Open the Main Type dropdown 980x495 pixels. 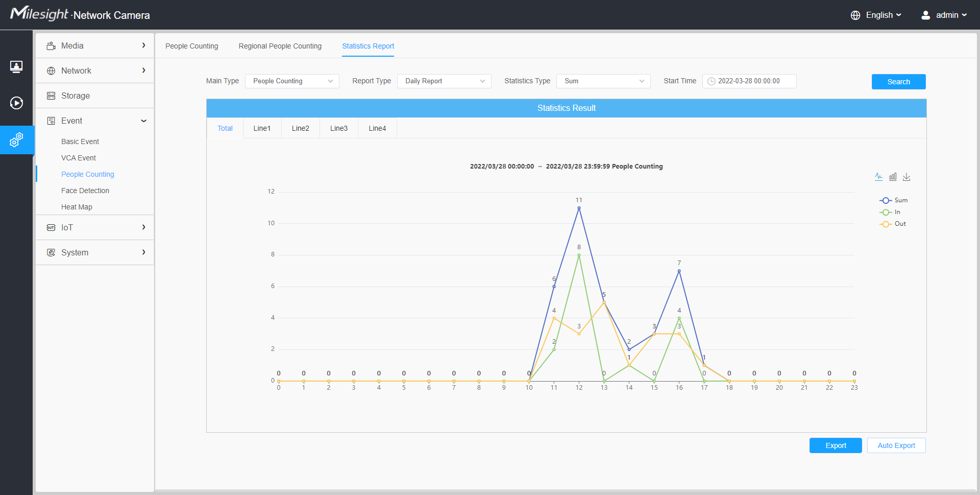tap(292, 81)
